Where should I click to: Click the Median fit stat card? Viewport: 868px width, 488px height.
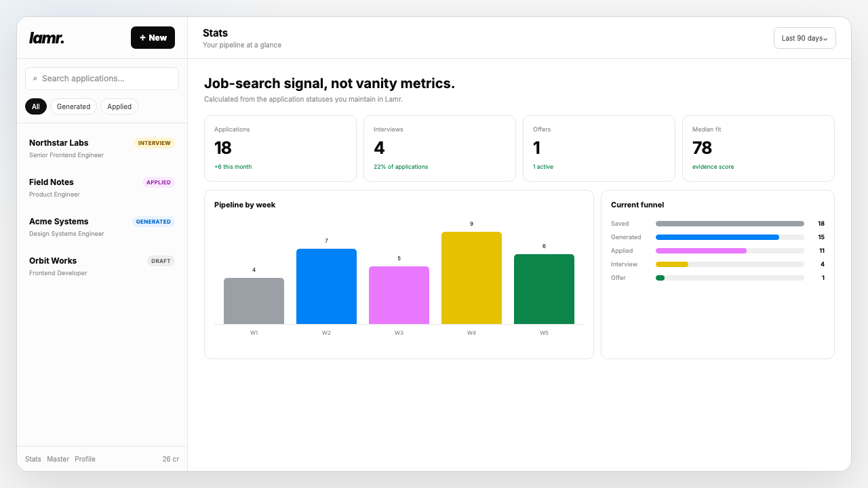pos(758,148)
